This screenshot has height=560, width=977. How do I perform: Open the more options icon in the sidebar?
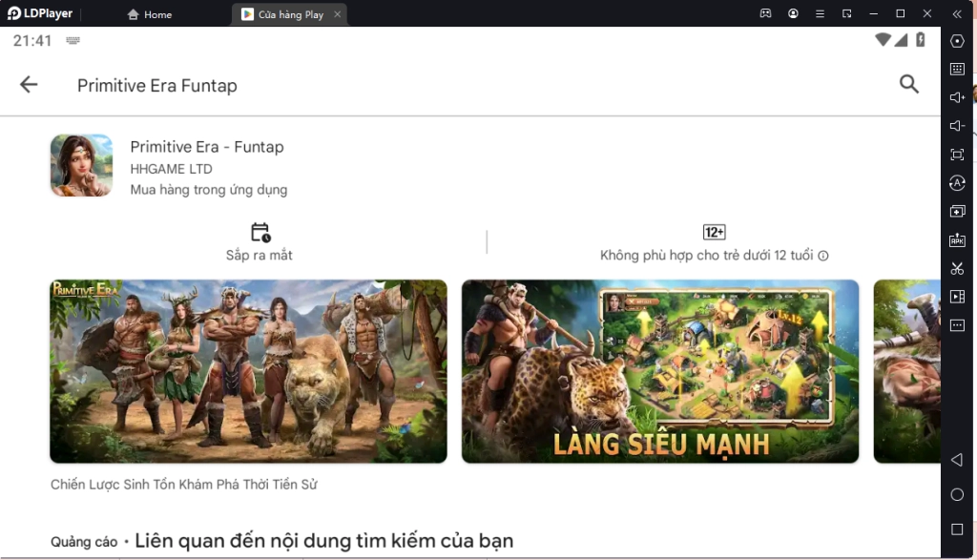(958, 325)
